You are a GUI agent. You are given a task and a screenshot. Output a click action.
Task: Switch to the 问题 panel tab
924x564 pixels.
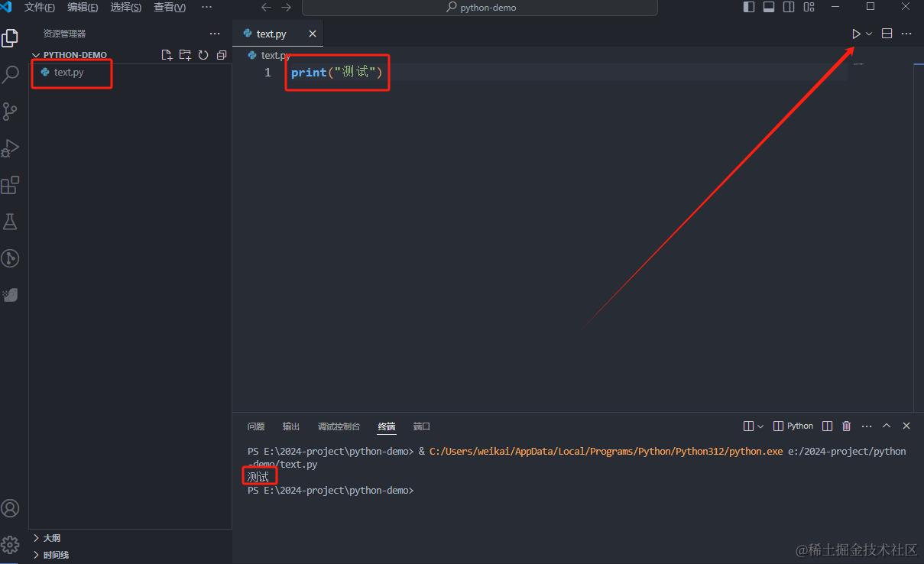[256, 426]
